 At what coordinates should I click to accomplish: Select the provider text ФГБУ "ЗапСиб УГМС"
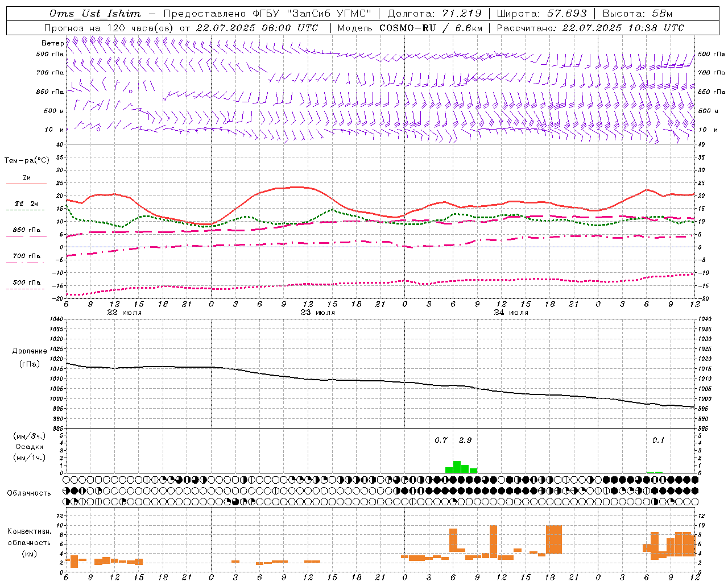click(312, 14)
